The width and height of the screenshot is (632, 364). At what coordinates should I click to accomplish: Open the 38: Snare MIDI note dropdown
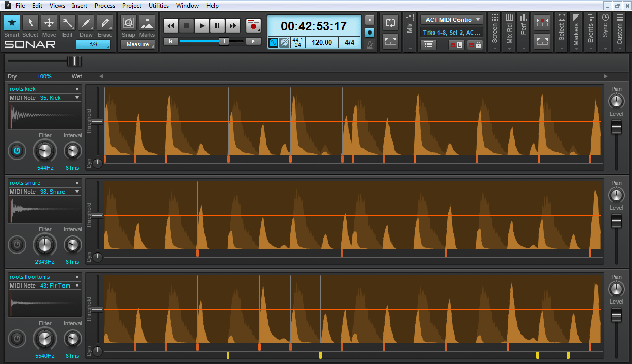(x=77, y=192)
